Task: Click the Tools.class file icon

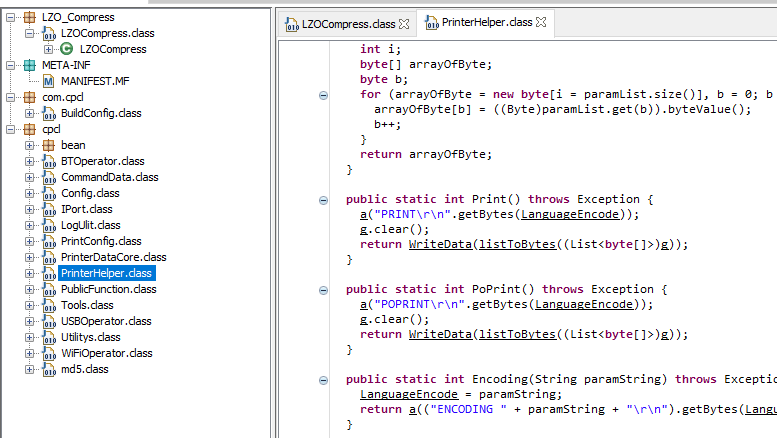Action: pyautogui.click(x=49, y=305)
